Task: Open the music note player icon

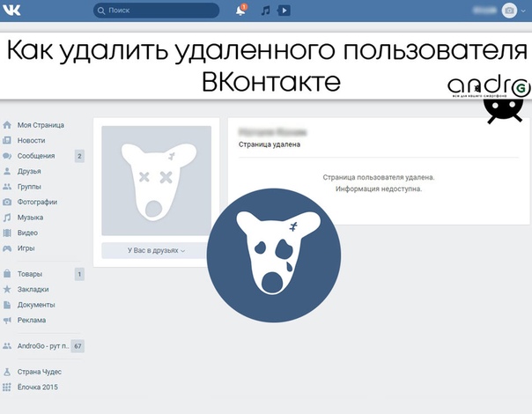Action: 266,11
